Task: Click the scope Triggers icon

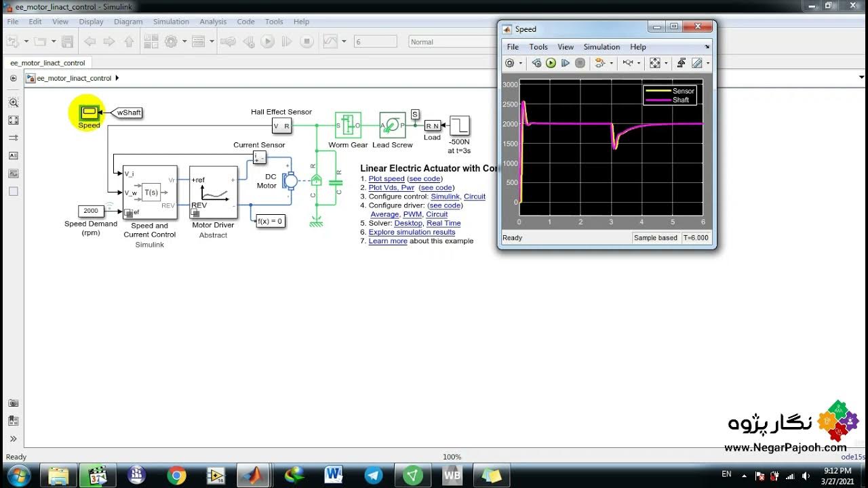Action: coord(682,63)
